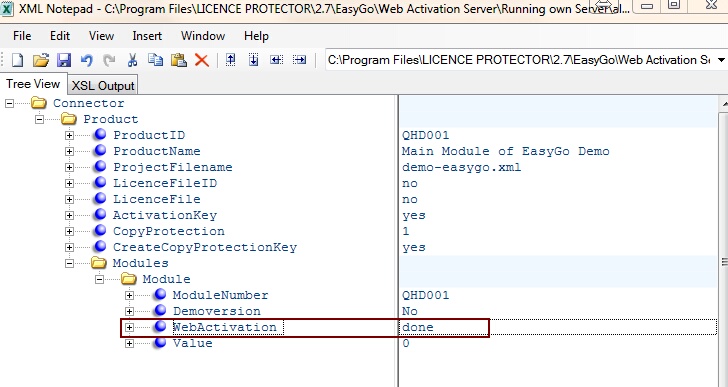
Task: Collapse the Modules folder node
Action: coord(69,263)
